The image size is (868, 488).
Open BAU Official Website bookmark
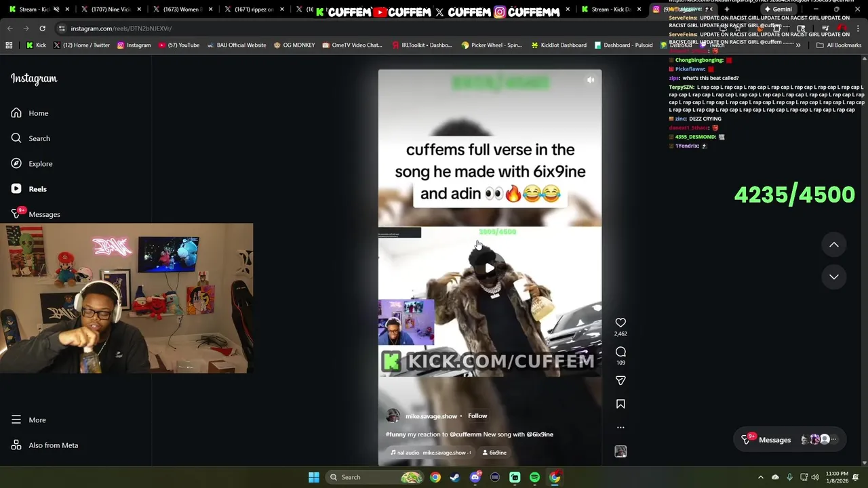(x=236, y=45)
